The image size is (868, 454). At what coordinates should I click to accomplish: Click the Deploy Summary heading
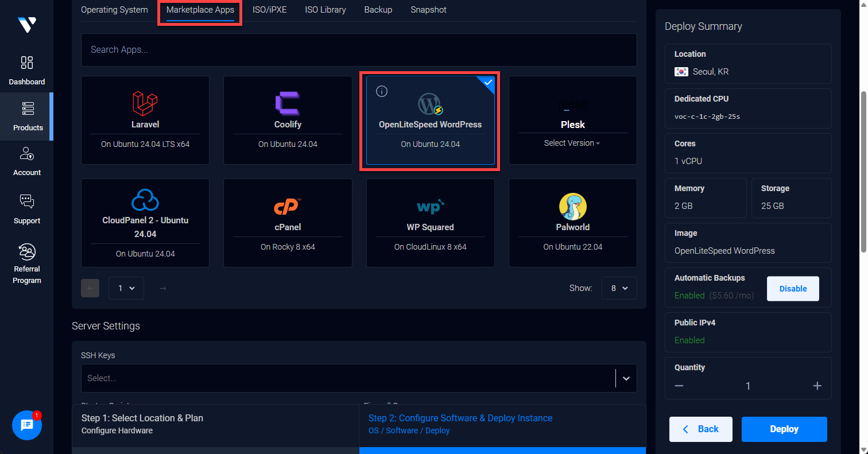click(x=703, y=26)
